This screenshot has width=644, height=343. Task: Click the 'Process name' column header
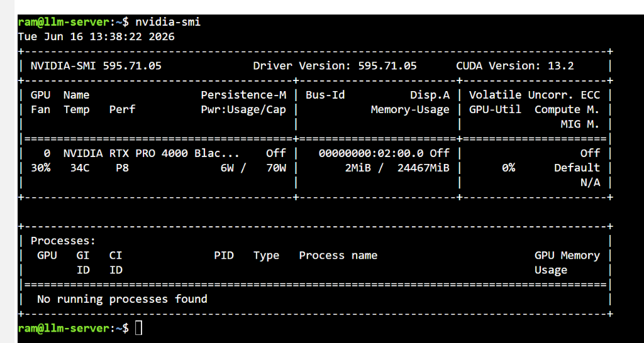coord(338,256)
